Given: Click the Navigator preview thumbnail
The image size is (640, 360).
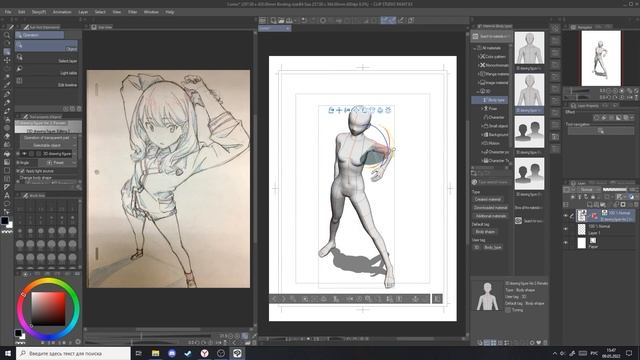Looking at the screenshot, I should 601,58.
